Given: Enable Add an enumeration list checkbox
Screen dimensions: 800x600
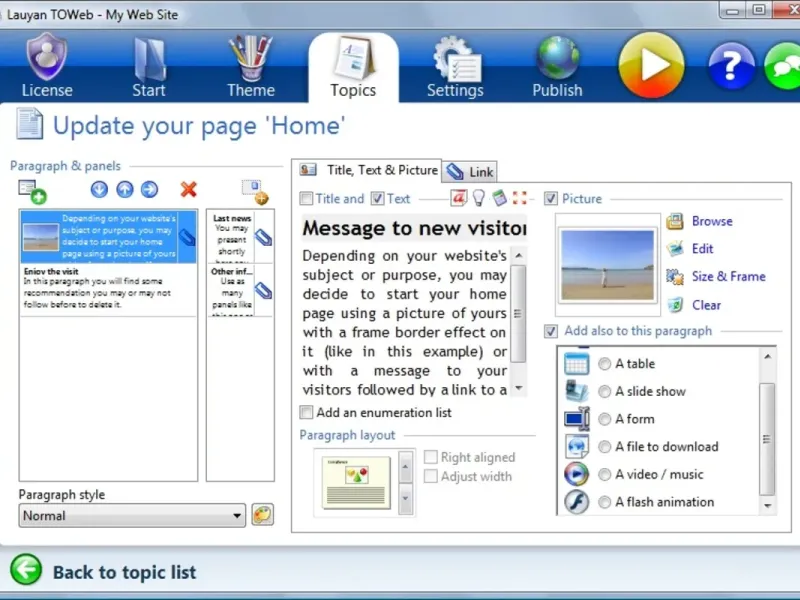Looking at the screenshot, I should pos(306,412).
